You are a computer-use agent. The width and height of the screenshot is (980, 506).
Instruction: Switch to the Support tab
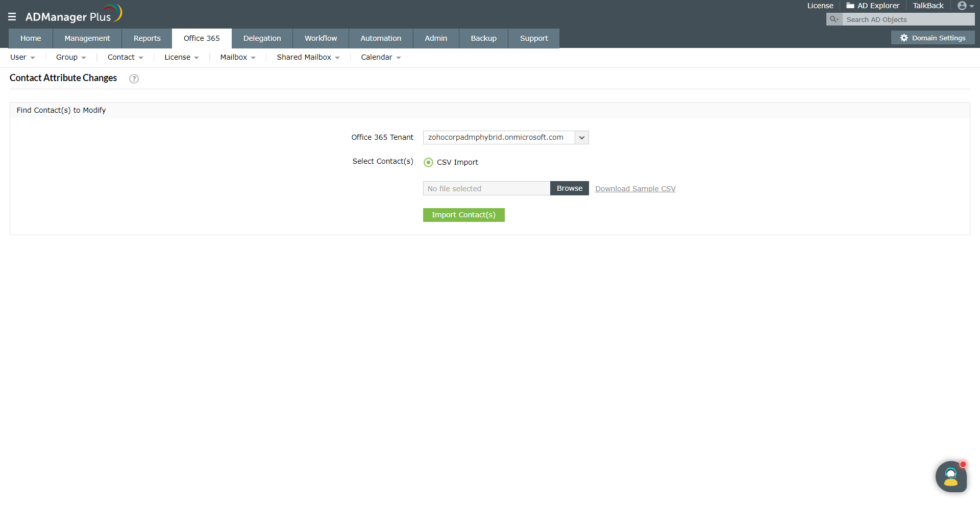534,38
